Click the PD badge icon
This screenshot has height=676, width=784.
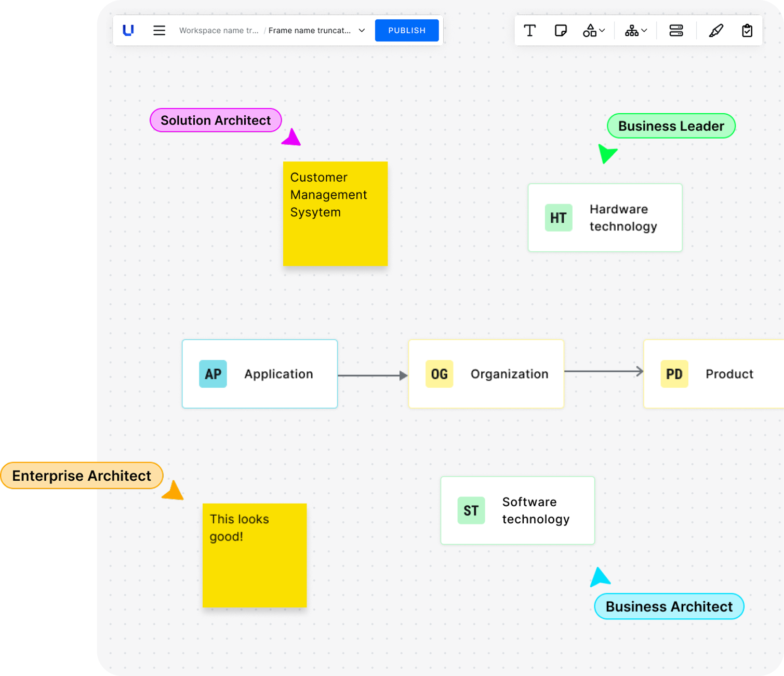674,374
